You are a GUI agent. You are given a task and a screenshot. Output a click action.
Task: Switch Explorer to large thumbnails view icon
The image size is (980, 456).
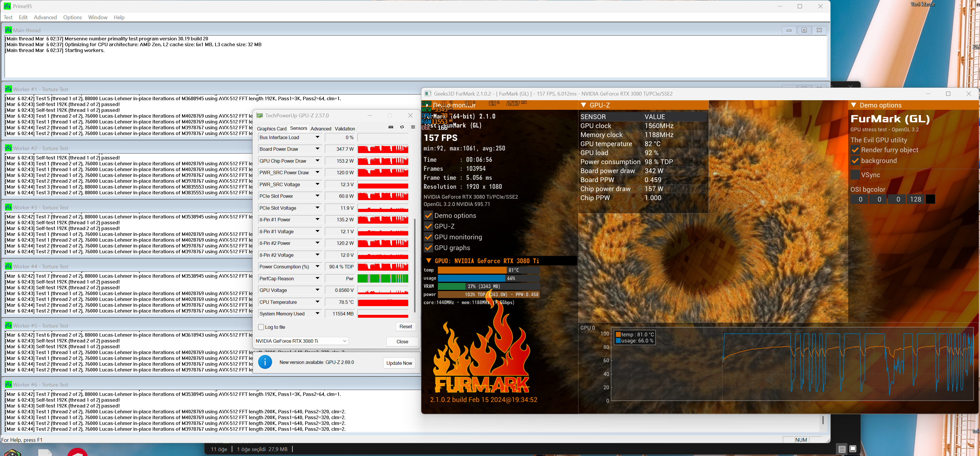[853, 449]
